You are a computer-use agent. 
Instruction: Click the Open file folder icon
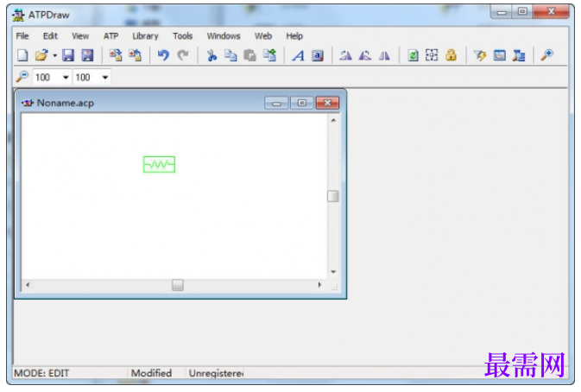(x=41, y=55)
